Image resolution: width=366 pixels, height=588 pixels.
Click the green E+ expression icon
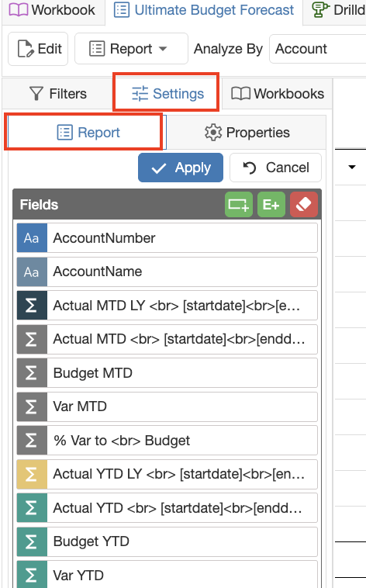[x=271, y=205]
